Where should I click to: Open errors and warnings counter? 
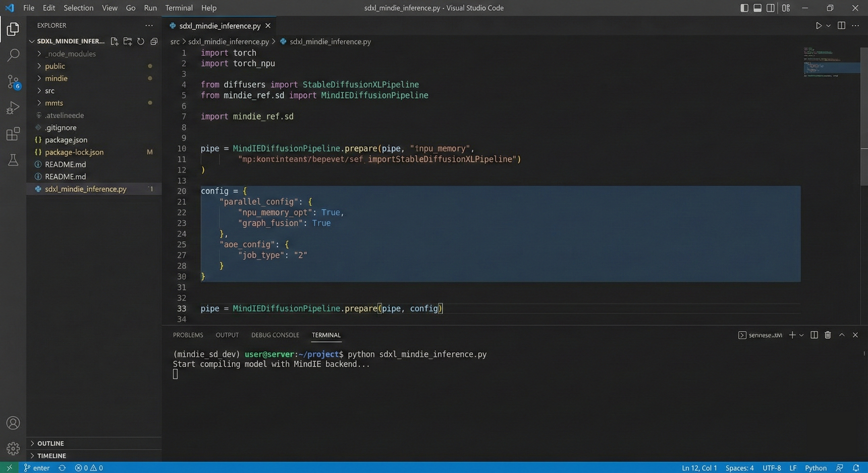pos(89,468)
